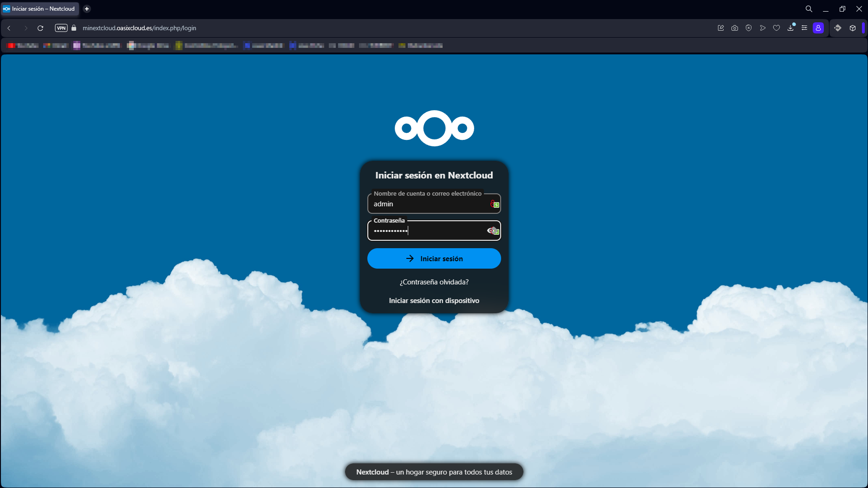
Task: Click the padlock site security icon
Action: 74,28
